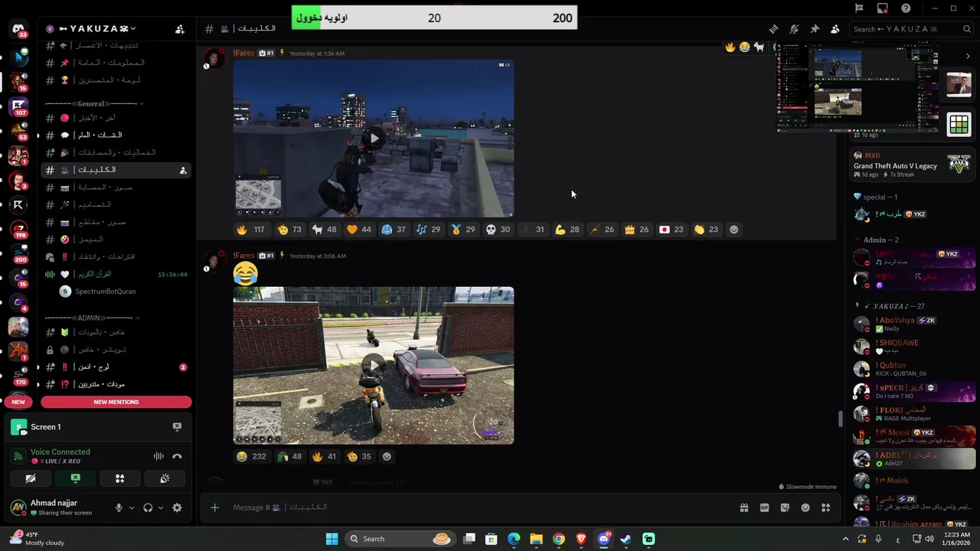Open Help question mark icon
The width and height of the screenshot is (980, 551).
click(x=906, y=8)
